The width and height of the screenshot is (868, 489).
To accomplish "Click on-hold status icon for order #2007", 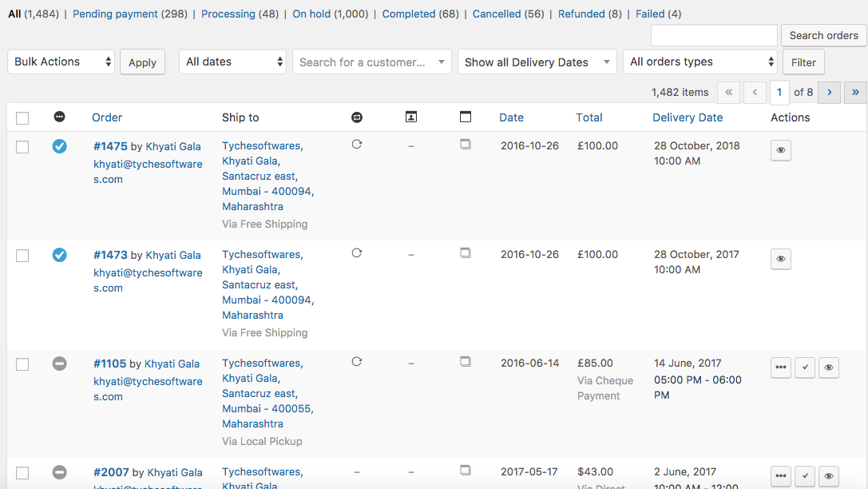I will click(59, 472).
